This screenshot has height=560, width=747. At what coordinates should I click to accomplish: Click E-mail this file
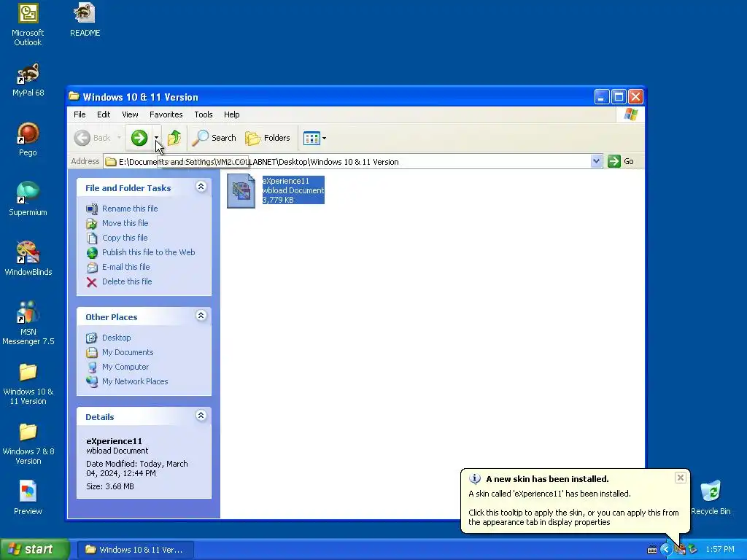[125, 267]
